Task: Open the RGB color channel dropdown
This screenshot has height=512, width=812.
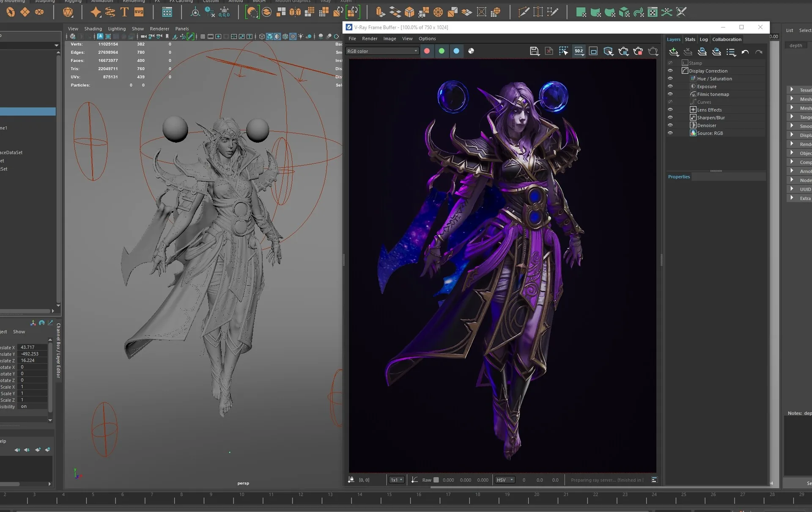Action: pos(382,51)
